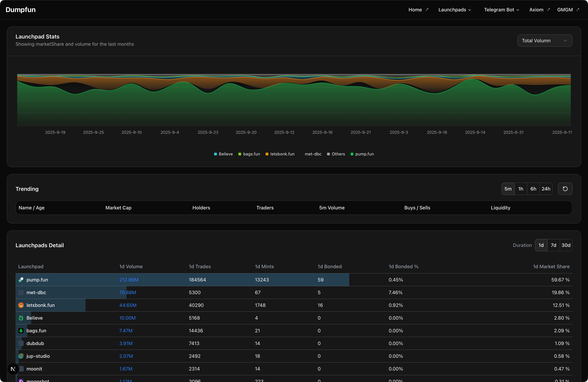Open the pump.fun launchpad row
588x382 pixels.
click(294, 280)
